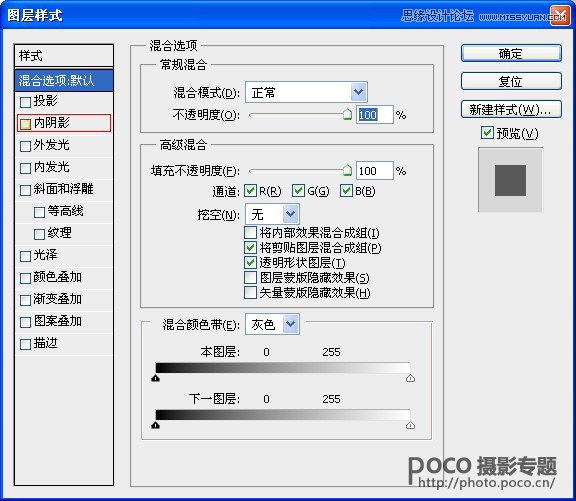The image size is (576, 501).
Task: Open the 内发光 settings page
Action: 51,167
